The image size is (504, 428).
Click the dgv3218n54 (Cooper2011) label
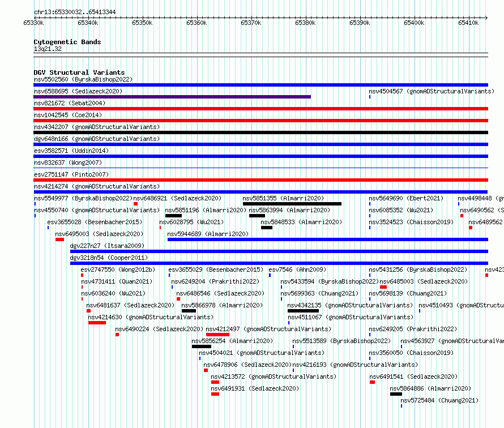click(109, 258)
